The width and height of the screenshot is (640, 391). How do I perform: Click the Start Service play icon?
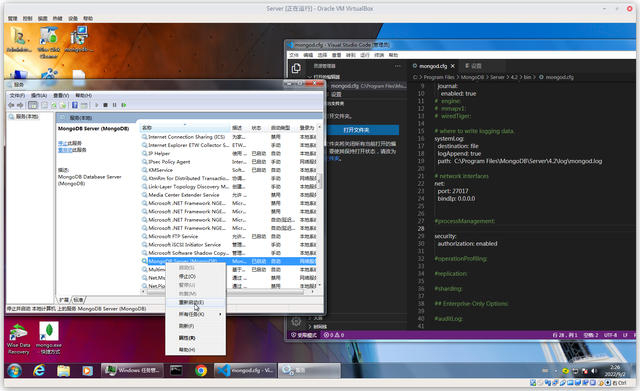97,105
